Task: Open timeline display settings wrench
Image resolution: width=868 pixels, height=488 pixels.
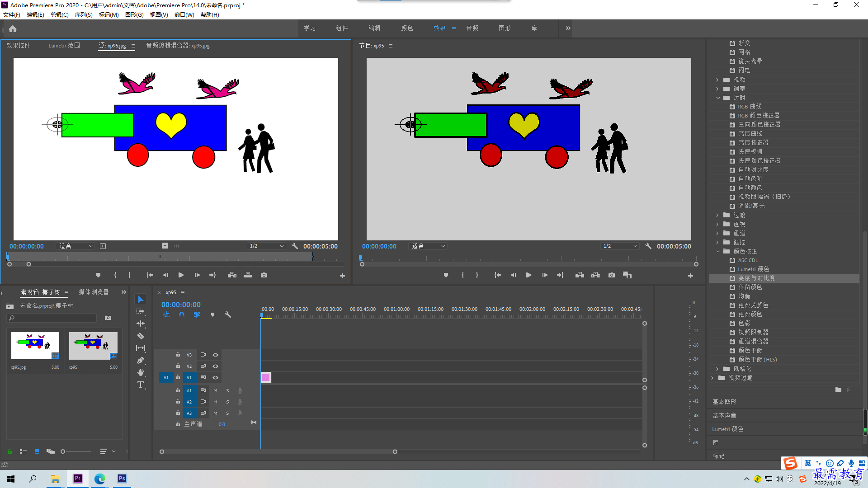Action: coord(228,314)
